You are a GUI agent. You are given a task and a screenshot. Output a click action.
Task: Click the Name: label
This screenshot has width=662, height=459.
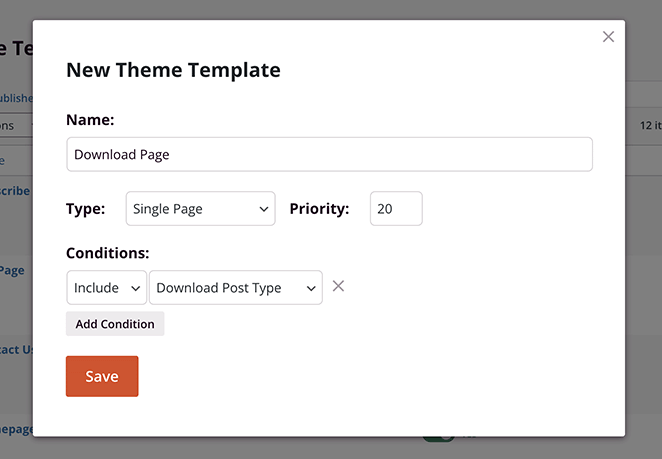pyautogui.click(x=90, y=120)
